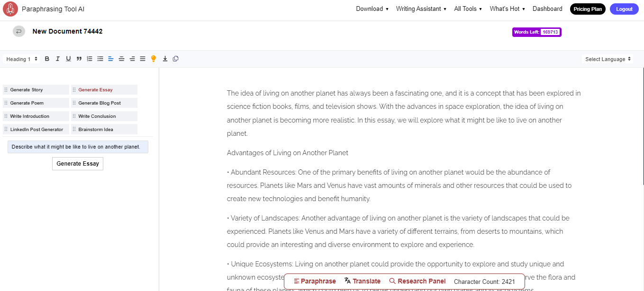Click drag handle beside LinkedIn Post Generator

click(6, 129)
